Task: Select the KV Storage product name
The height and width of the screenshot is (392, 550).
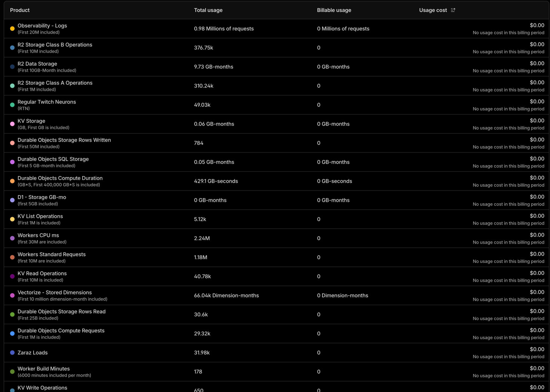Action: pyautogui.click(x=31, y=121)
